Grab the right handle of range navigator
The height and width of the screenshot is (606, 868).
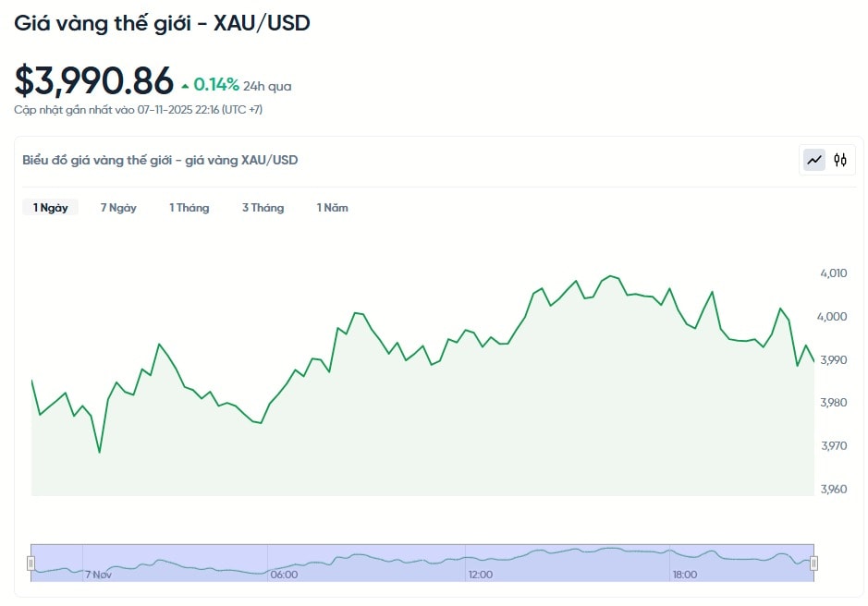(814, 563)
